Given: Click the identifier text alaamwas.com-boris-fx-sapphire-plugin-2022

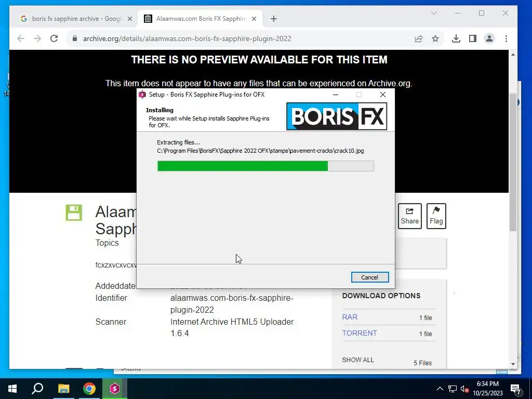Looking at the screenshot, I should (x=232, y=304).
